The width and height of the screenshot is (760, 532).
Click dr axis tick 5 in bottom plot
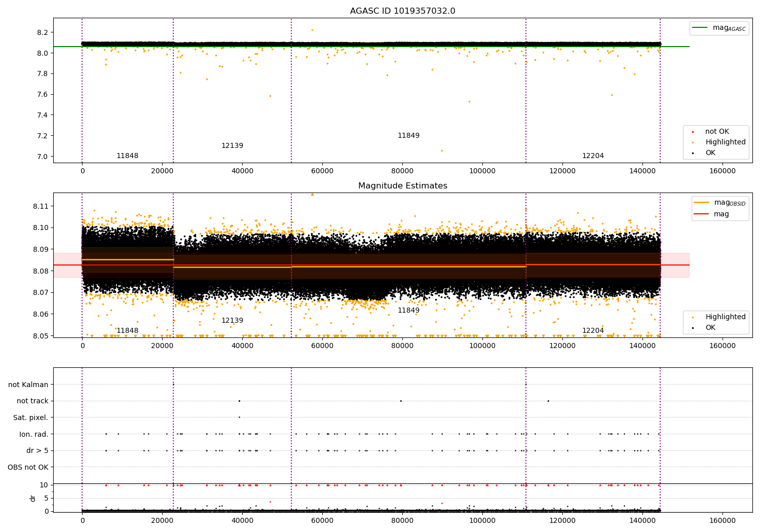46,499
